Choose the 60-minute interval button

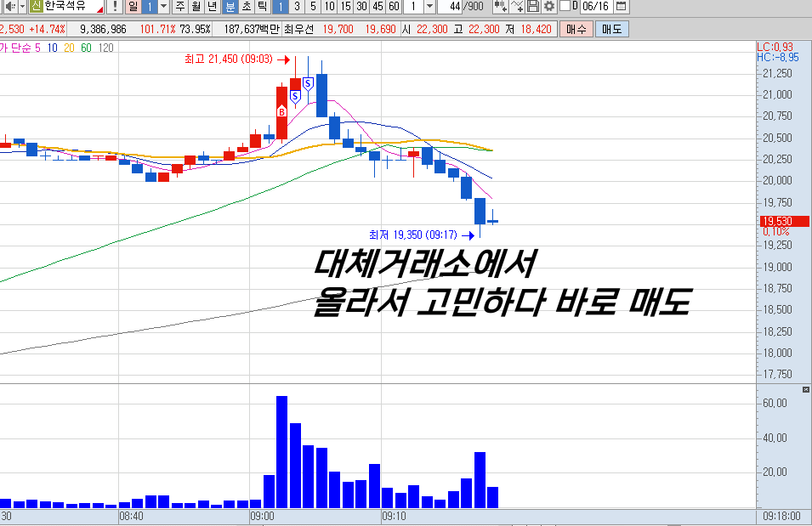[x=394, y=6]
